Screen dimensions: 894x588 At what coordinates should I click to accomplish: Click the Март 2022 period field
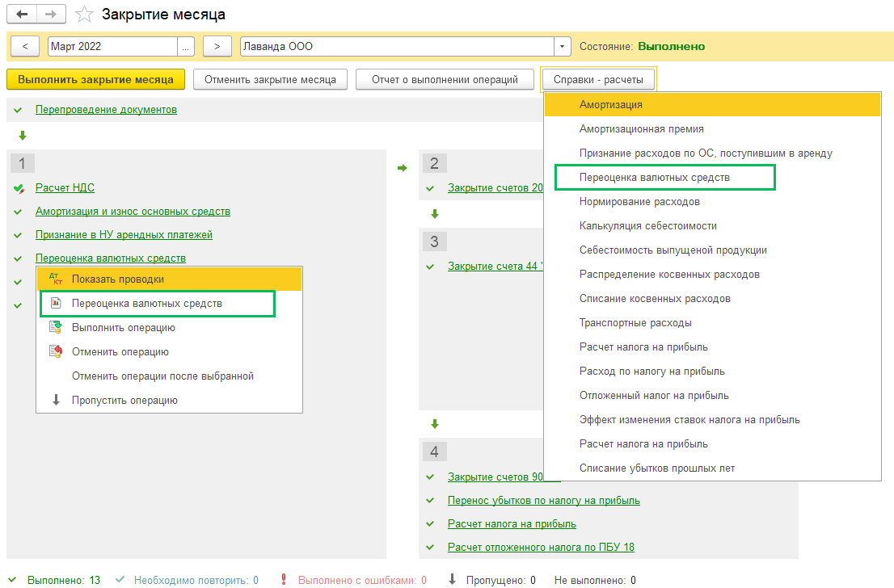(112, 47)
